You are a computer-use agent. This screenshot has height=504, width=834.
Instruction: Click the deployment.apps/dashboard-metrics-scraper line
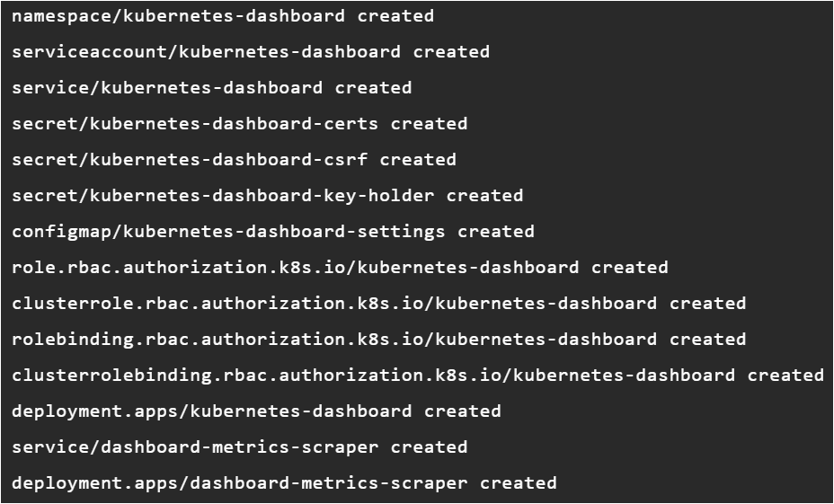(x=284, y=483)
